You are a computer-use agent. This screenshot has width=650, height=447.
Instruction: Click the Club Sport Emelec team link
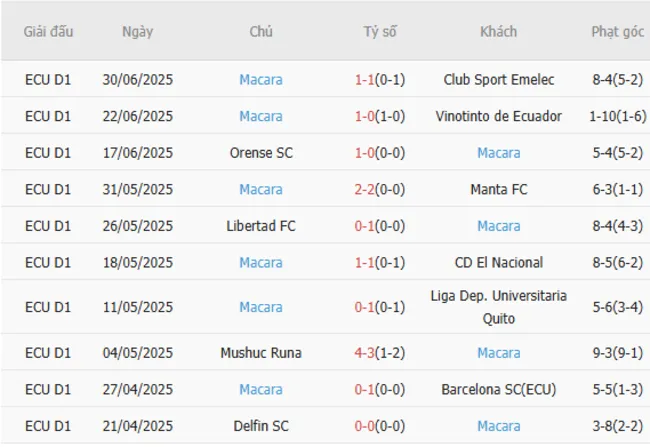tap(498, 80)
